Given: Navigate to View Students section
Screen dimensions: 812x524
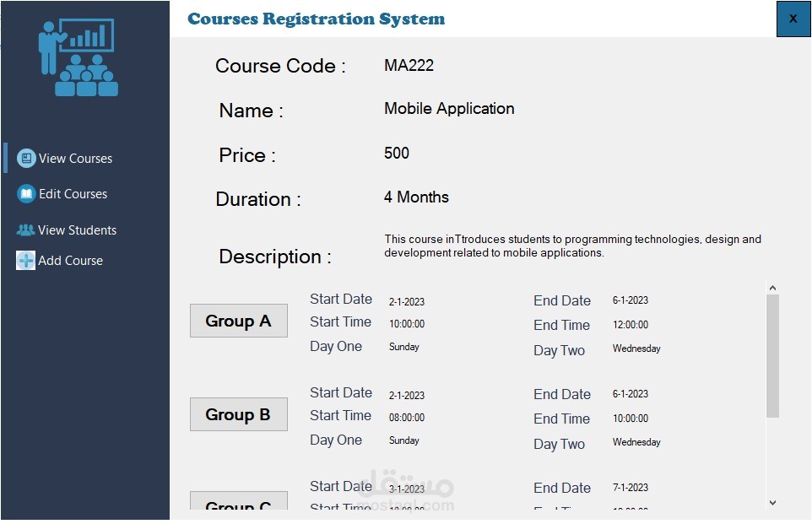Looking at the screenshot, I should pos(78,230).
